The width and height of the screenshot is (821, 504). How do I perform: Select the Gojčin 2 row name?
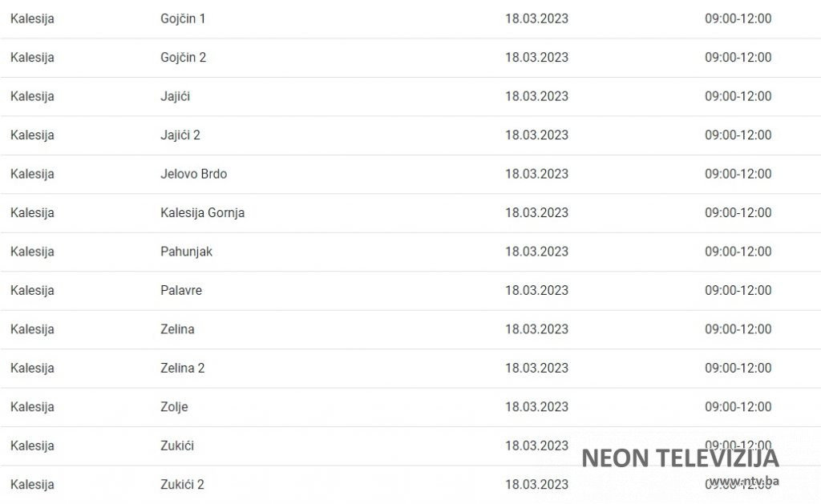[x=183, y=58]
